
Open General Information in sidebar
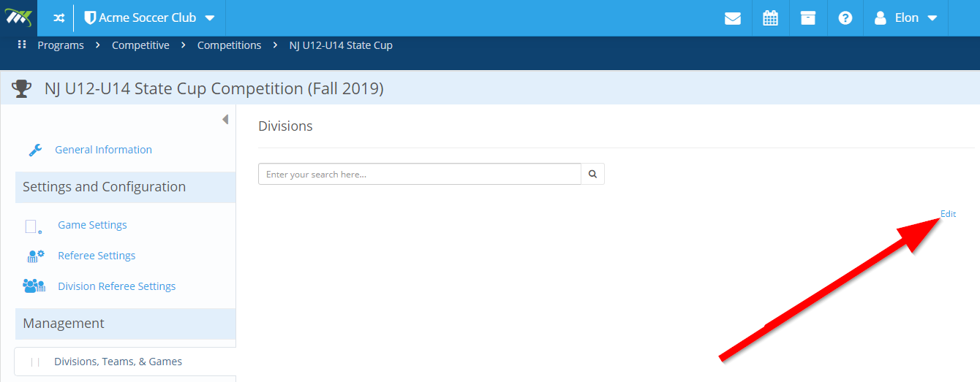103,150
